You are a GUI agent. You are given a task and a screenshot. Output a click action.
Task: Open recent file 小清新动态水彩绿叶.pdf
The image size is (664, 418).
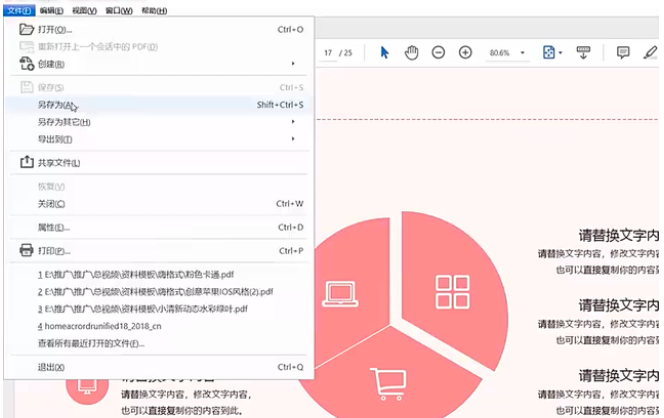point(142,309)
